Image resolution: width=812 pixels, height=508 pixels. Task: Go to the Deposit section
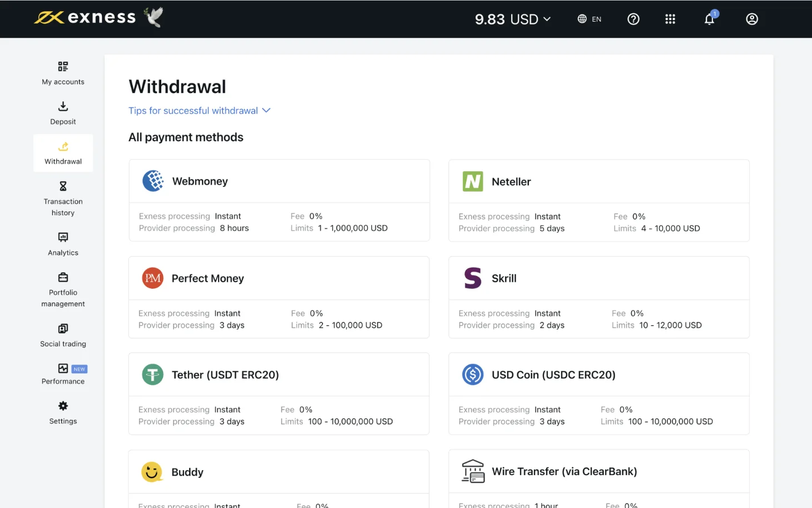pyautogui.click(x=63, y=114)
